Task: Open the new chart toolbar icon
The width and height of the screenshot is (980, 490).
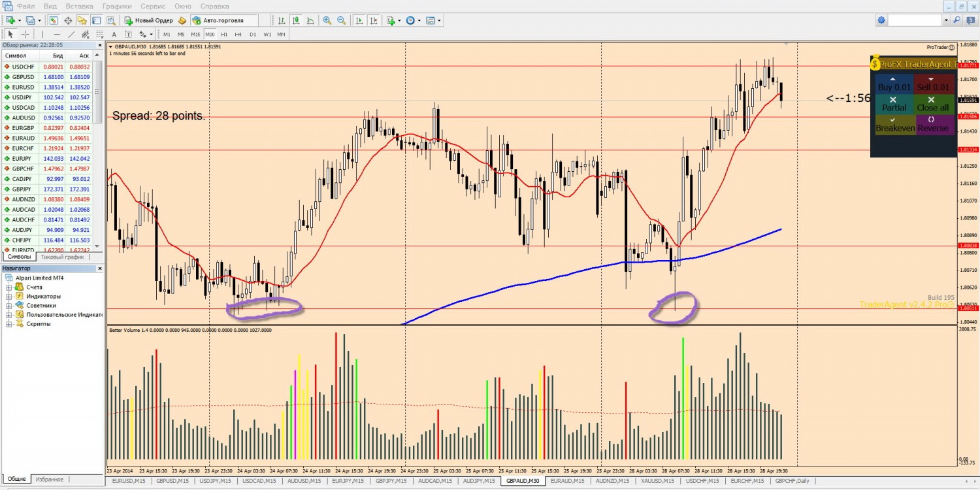Action: point(10,20)
